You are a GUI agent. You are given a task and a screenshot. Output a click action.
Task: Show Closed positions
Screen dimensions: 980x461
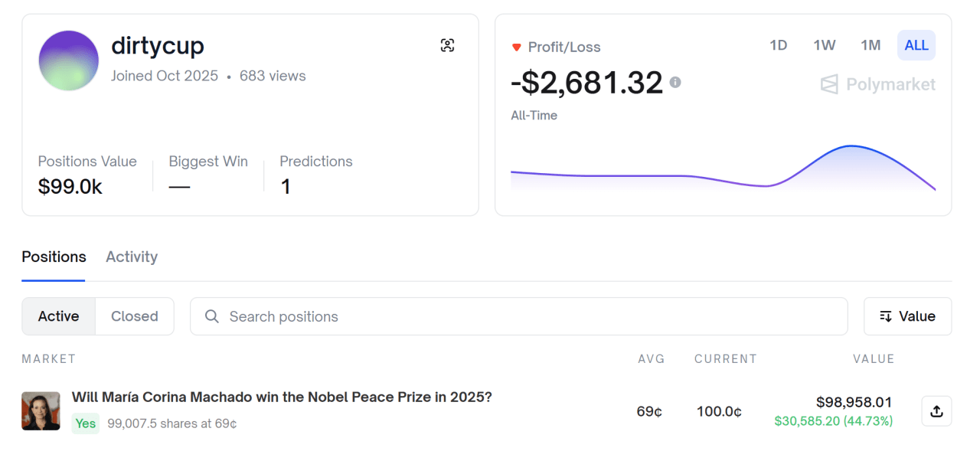pos(135,316)
